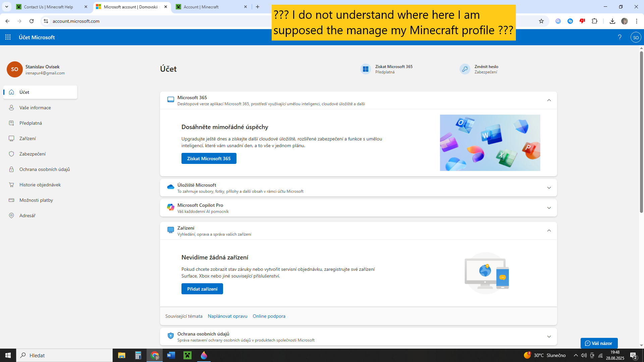644x362 pixels.
Task: Open Word from the taskbar
Action: click(x=171, y=355)
